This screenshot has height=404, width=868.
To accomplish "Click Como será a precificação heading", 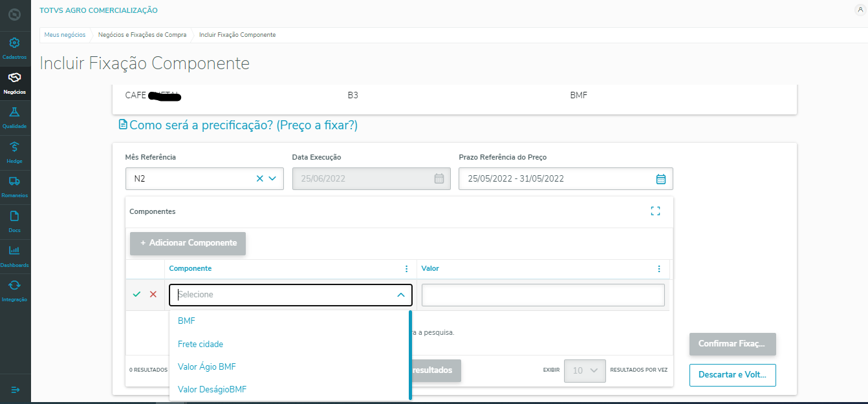I will point(243,125).
